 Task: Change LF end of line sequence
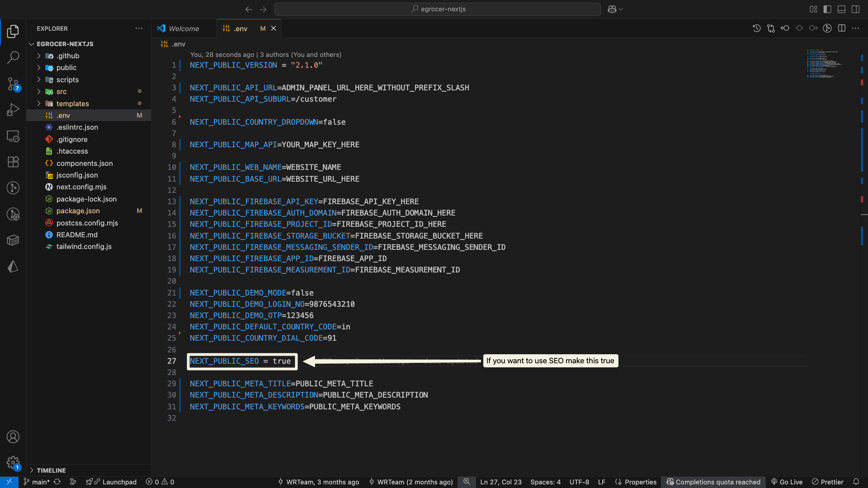coord(601,482)
